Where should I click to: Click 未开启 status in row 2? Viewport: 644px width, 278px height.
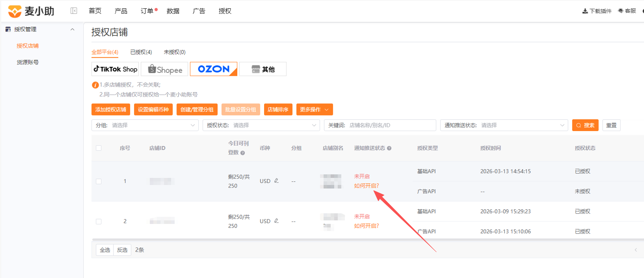click(362, 216)
